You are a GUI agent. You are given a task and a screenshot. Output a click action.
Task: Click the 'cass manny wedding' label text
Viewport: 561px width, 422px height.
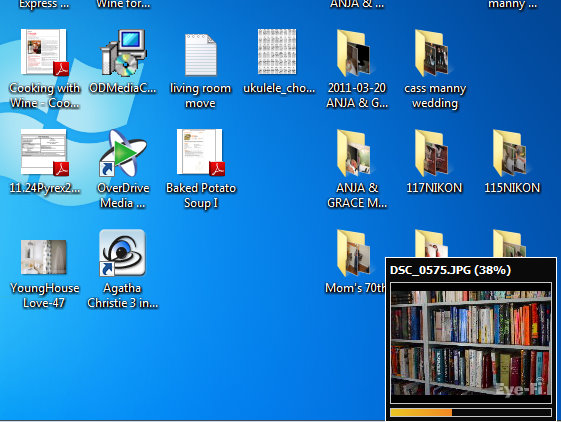pos(435,96)
